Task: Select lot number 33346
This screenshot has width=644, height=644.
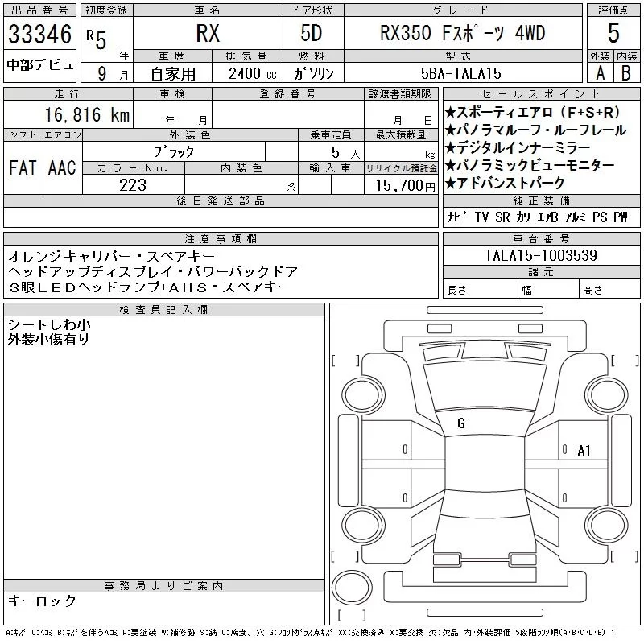Action: pos(39,34)
